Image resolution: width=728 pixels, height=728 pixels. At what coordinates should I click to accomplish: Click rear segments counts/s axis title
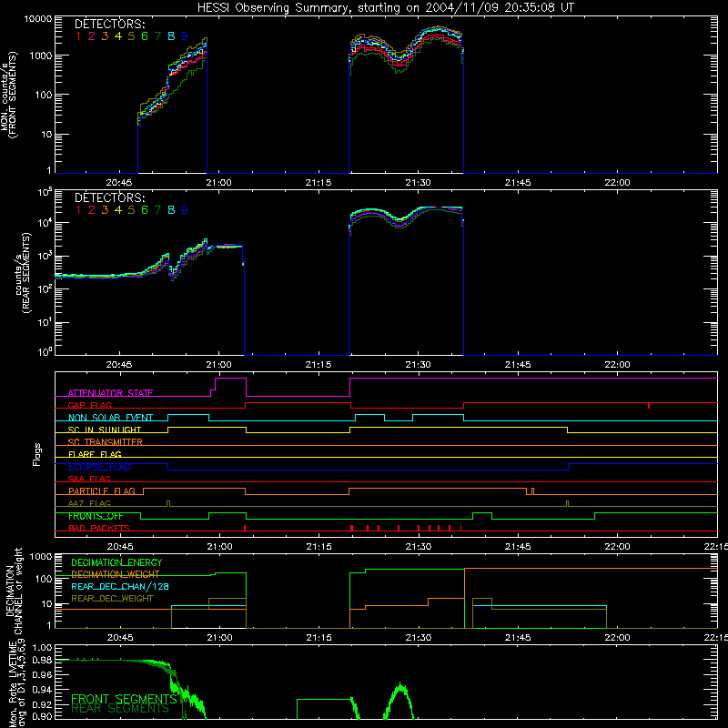24,274
